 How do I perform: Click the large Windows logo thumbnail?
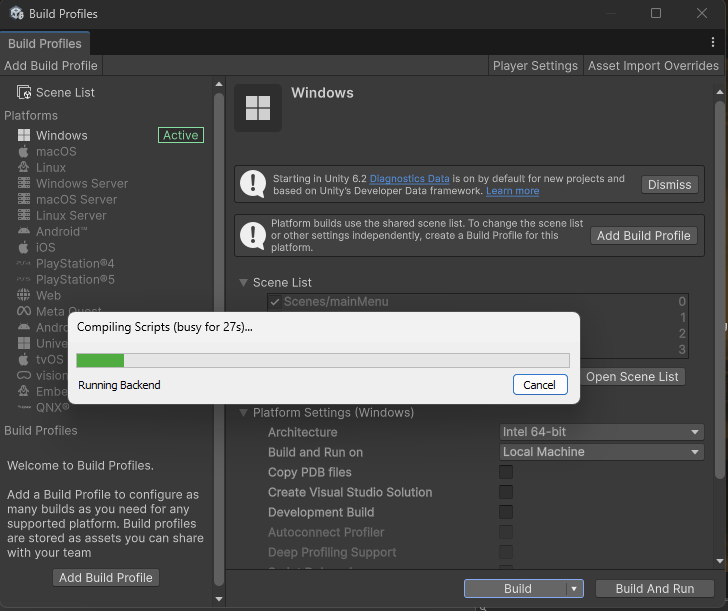click(x=258, y=108)
